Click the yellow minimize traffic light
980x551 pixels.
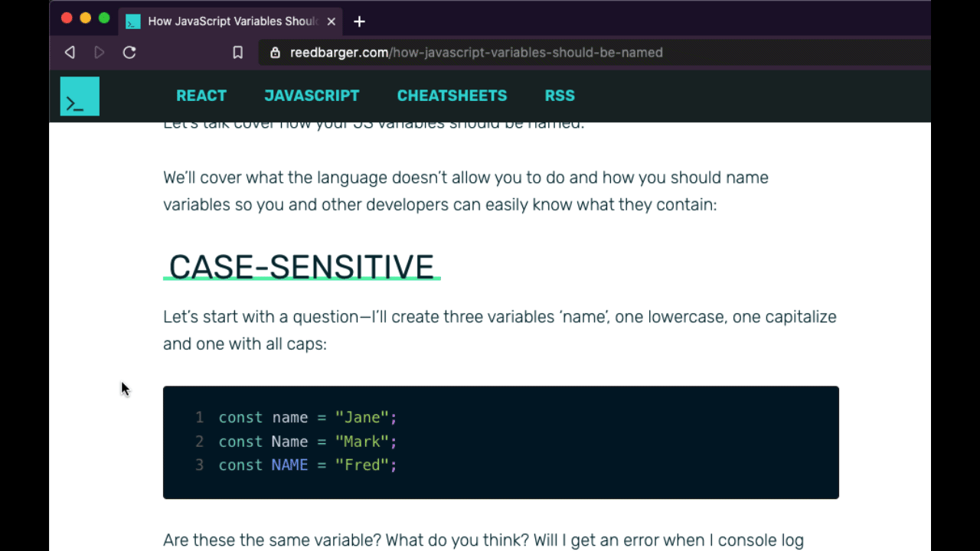(85, 18)
